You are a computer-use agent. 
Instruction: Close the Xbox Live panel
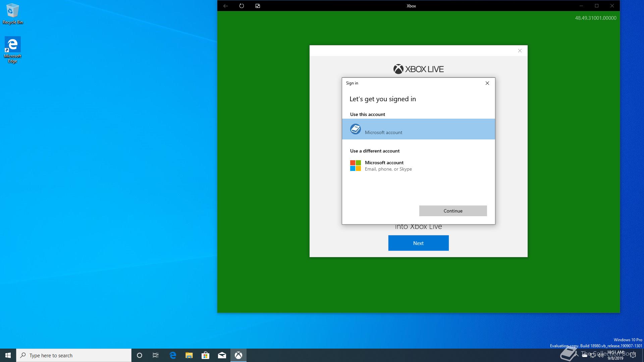pos(520,51)
